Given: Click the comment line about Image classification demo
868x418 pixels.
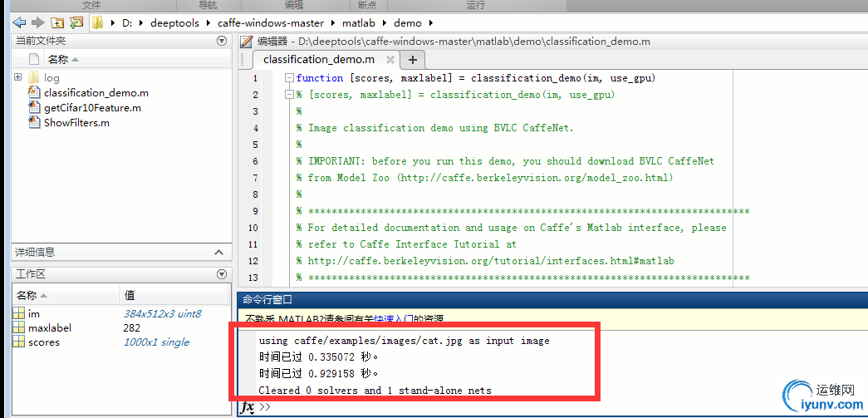Looking at the screenshot, I should (435, 128).
